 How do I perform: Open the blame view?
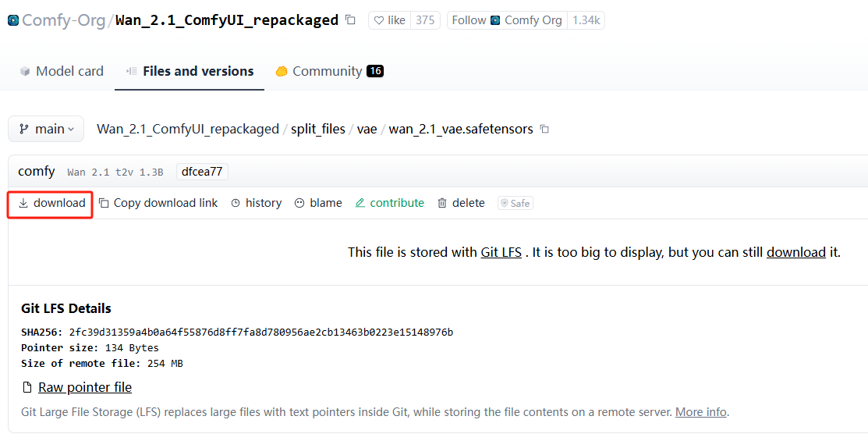(x=318, y=203)
